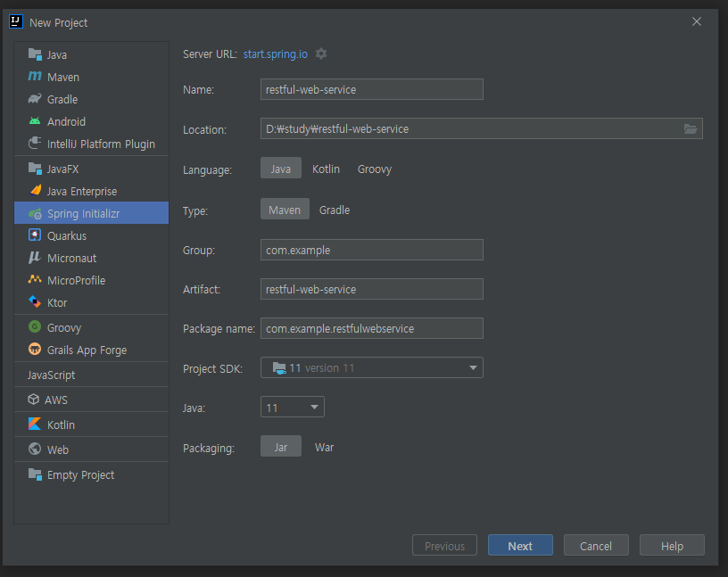Open the start.spring.io link

(x=276, y=54)
